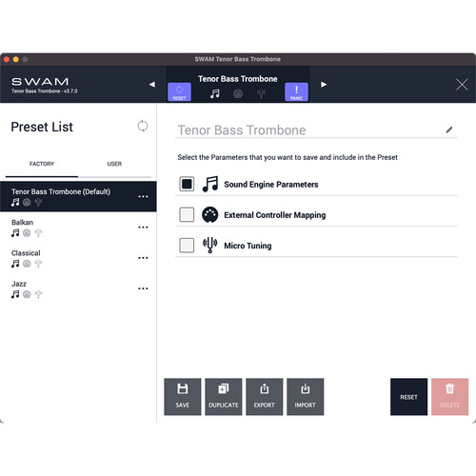Click the dark RESET button at bottom

[408, 397]
